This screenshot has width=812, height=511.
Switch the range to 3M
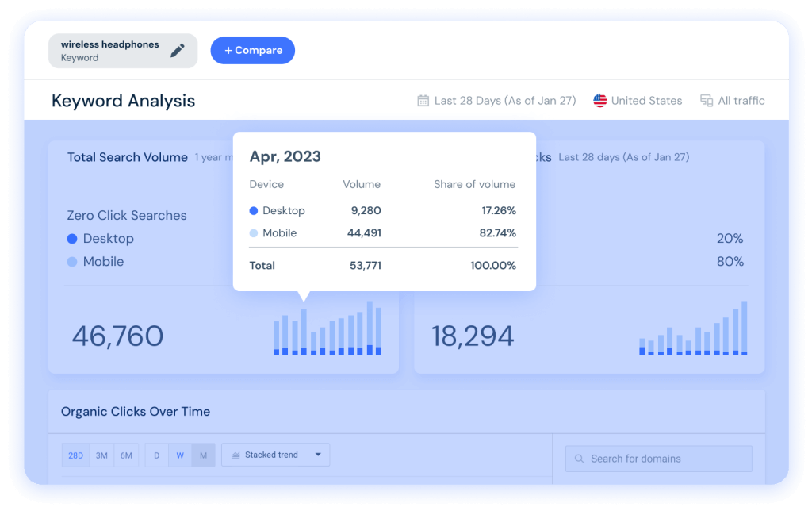pos(101,455)
